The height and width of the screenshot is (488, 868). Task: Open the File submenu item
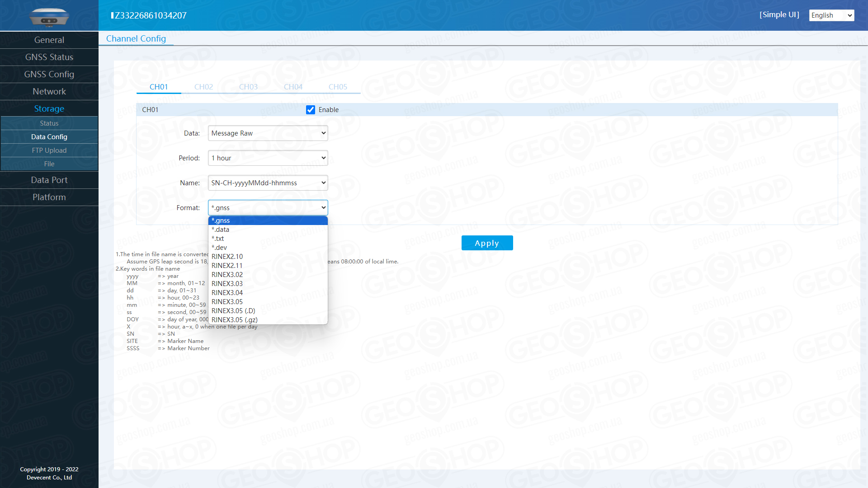pos(49,164)
